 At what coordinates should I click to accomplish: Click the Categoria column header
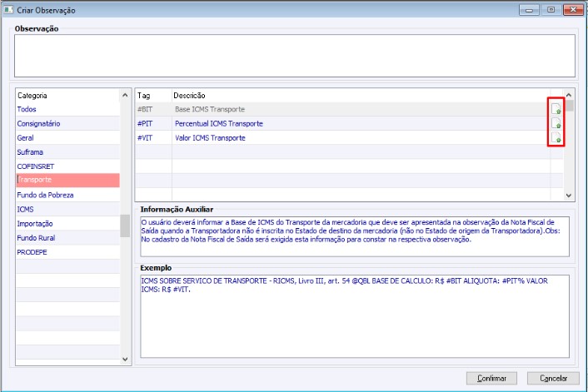coord(67,95)
